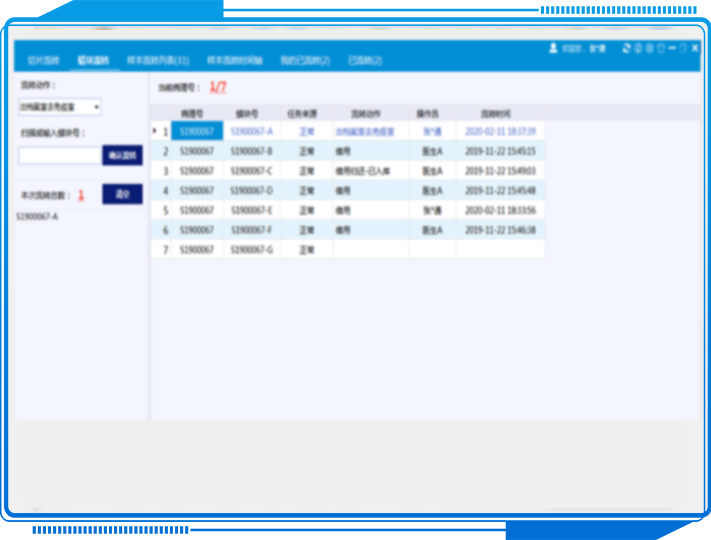Viewport: 711px width, 540px height.
Task: Open the 样本流转列表(31) tab
Action: (x=158, y=61)
